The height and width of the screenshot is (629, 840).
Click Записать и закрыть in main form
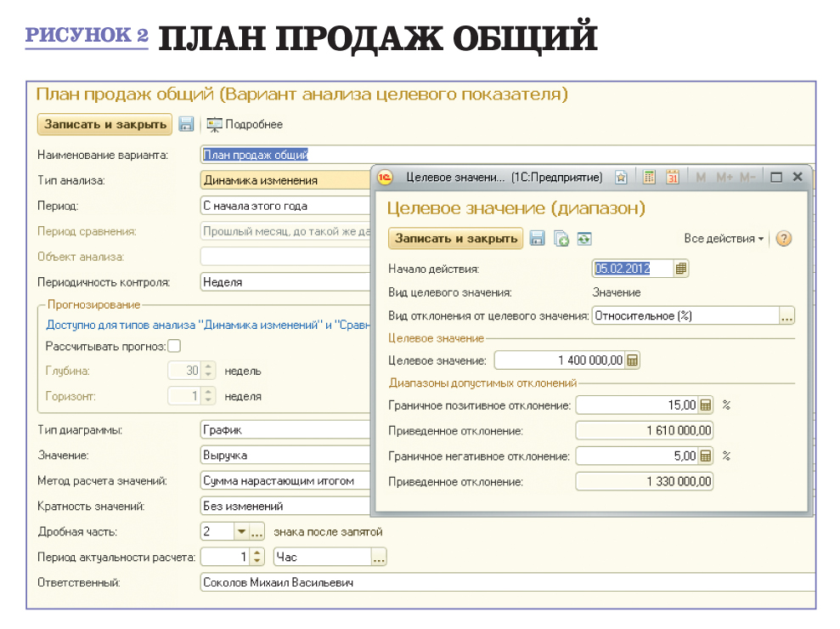pyautogui.click(x=105, y=124)
